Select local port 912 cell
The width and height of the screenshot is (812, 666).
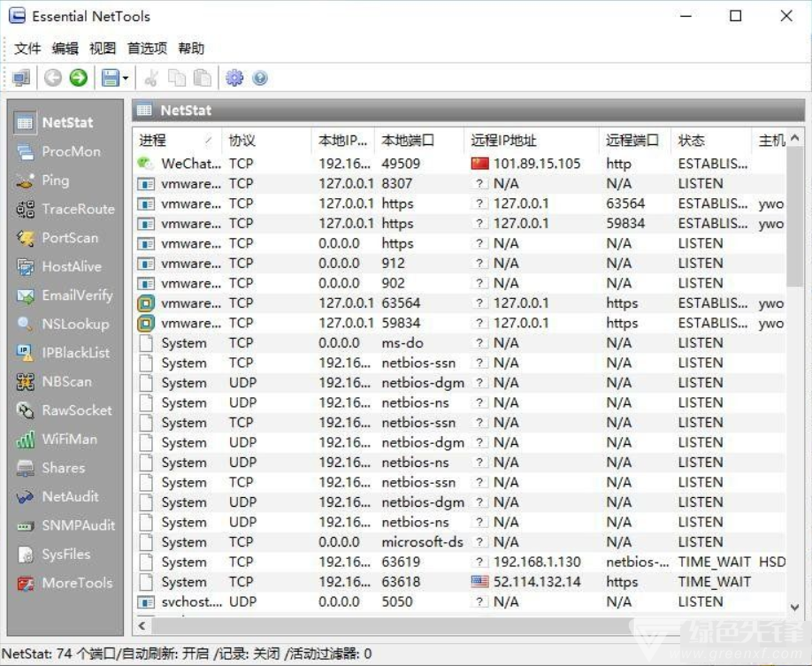(393, 264)
